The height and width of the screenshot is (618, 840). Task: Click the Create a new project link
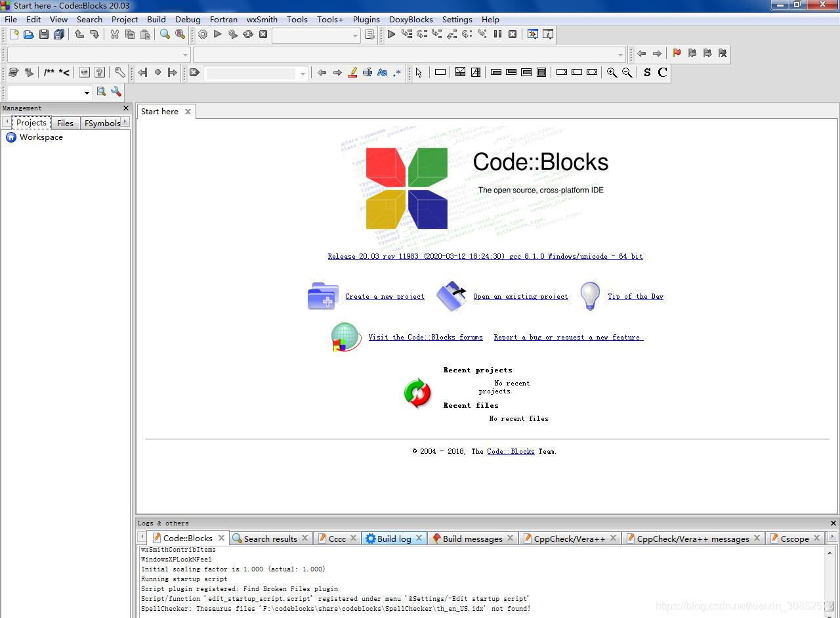click(x=385, y=296)
